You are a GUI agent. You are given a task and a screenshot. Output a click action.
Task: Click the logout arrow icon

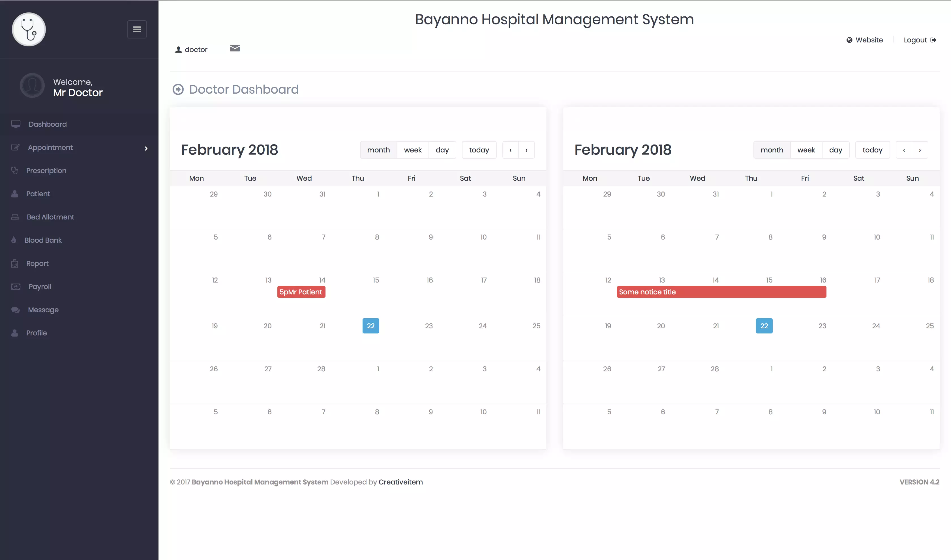[x=934, y=40]
